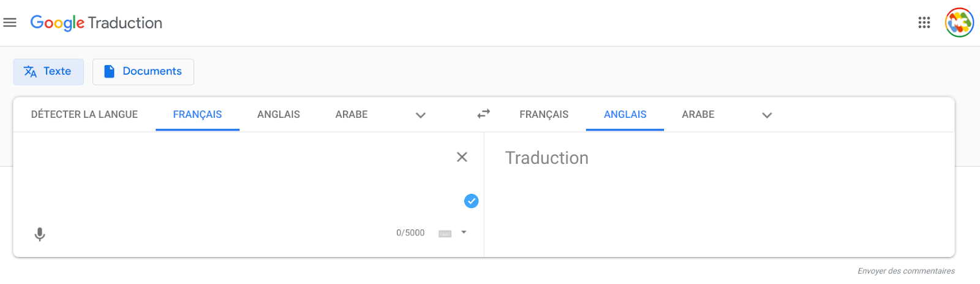Switch to Documents translation mode

[x=143, y=71]
